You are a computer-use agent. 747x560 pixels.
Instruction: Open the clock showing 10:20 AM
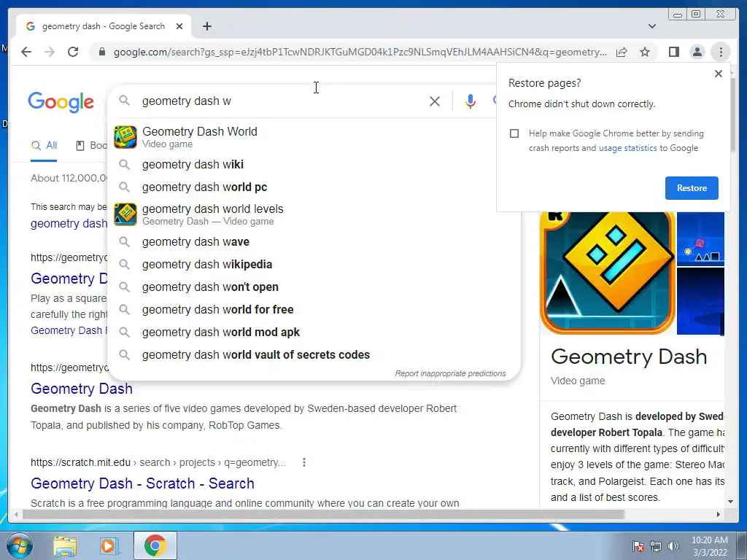[710, 546]
